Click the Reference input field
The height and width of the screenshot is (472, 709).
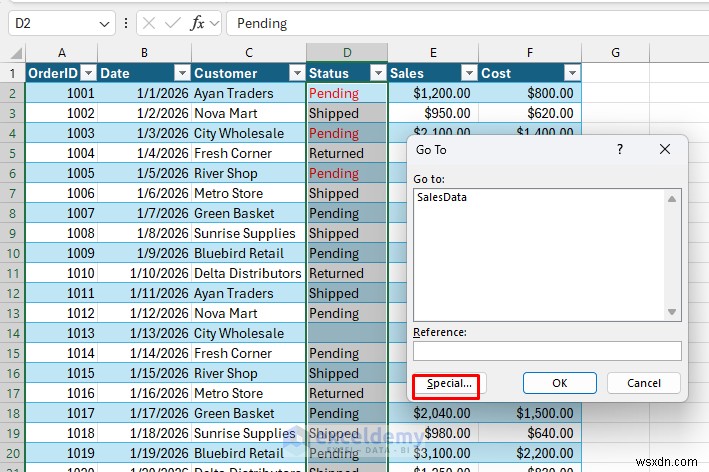click(547, 351)
